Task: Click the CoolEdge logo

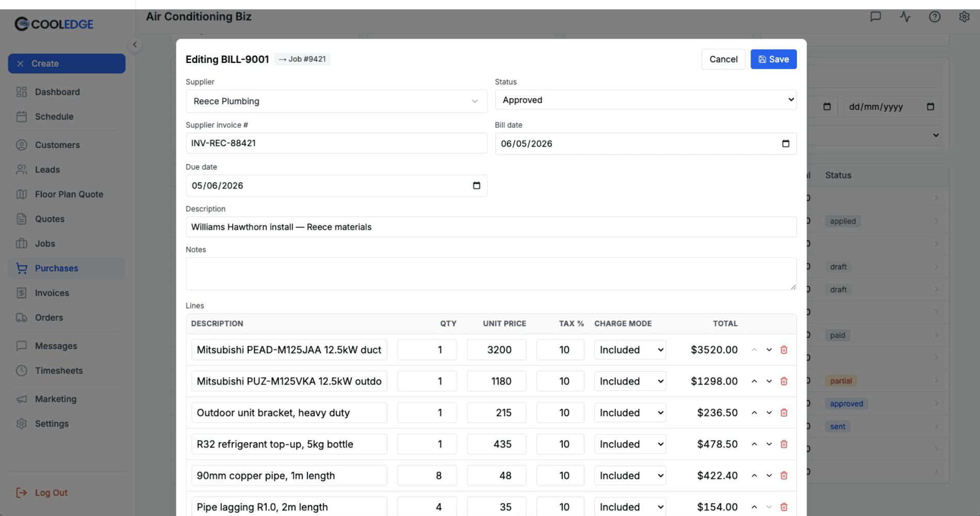Action: [x=54, y=24]
